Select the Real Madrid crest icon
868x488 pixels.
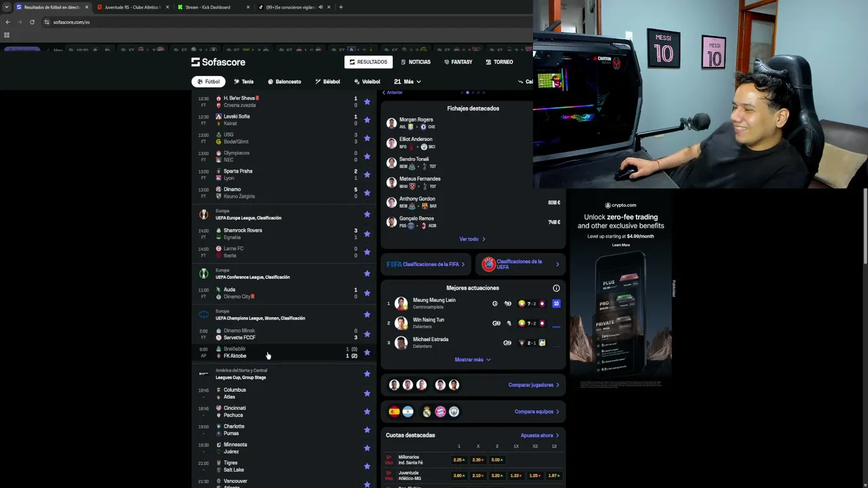tap(427, 411)
